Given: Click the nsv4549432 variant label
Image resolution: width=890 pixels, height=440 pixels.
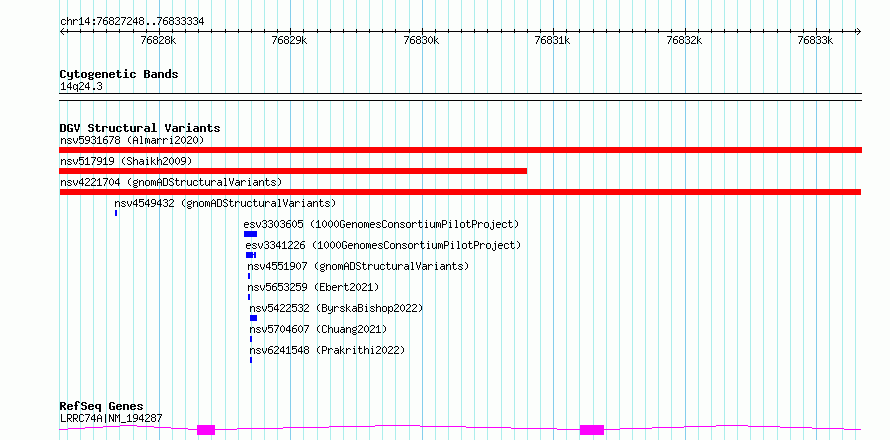Looking at the screenshot, I should (225, 203).
